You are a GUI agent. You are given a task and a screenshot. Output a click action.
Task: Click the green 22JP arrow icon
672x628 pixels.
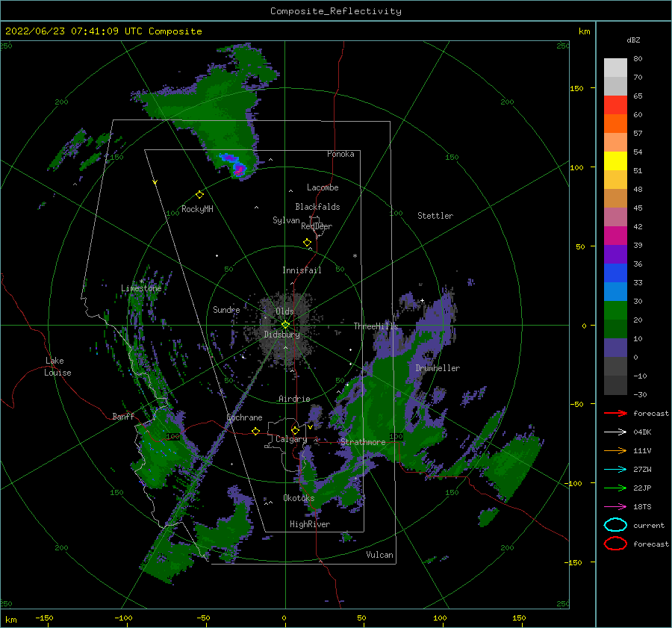point(615,488)
